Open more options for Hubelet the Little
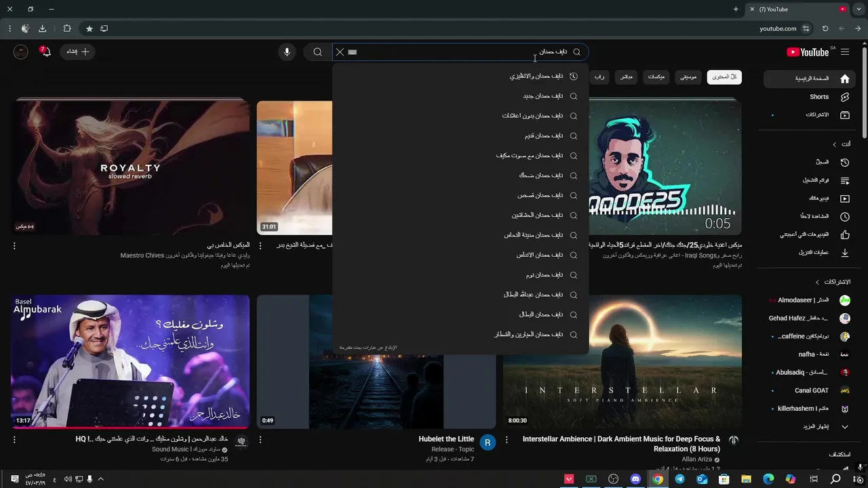 point(260,440)
